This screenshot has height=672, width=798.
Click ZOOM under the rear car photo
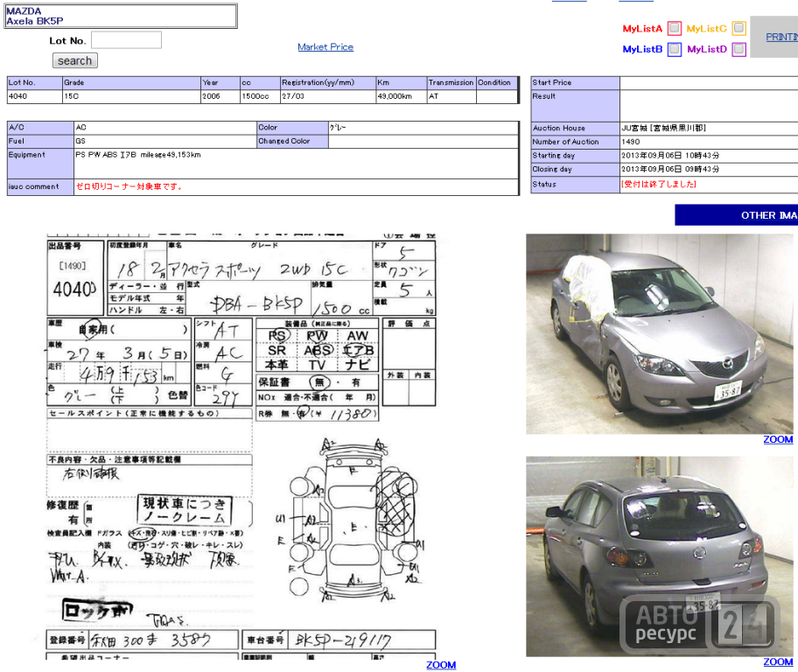point(778,661)
